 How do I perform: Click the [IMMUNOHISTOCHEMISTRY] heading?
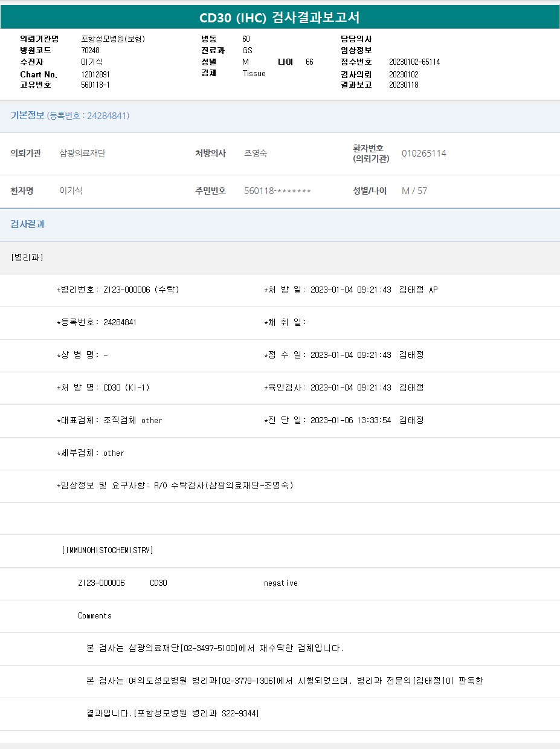[x=108, y=550]
